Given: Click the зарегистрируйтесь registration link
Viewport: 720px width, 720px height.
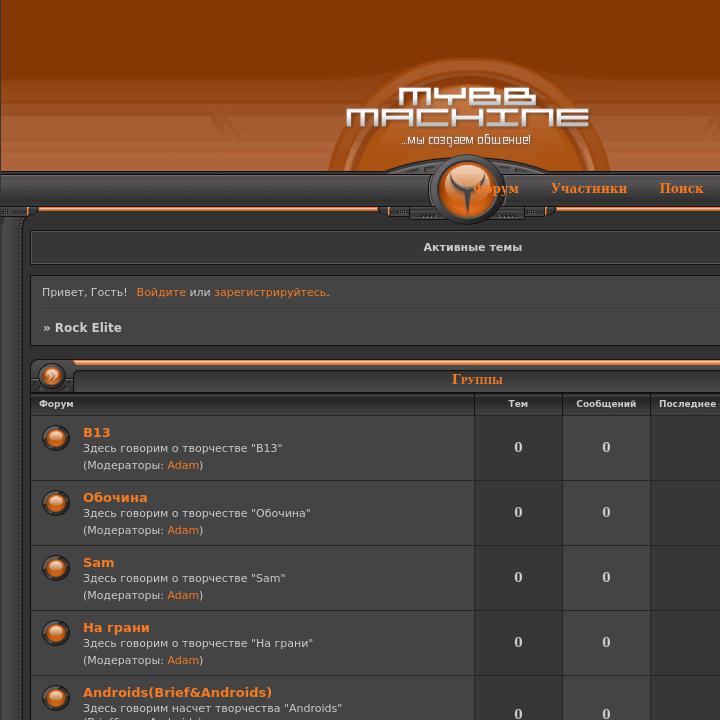Looking at the screenshot, I should click(x=270, y=292).
